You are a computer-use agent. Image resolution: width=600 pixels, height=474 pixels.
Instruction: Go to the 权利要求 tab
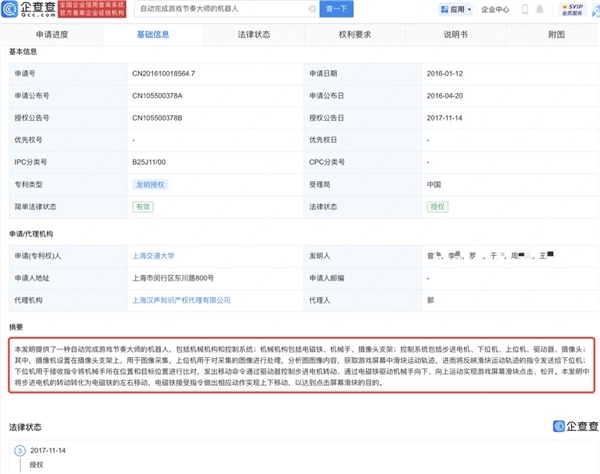tap(352, 34)
